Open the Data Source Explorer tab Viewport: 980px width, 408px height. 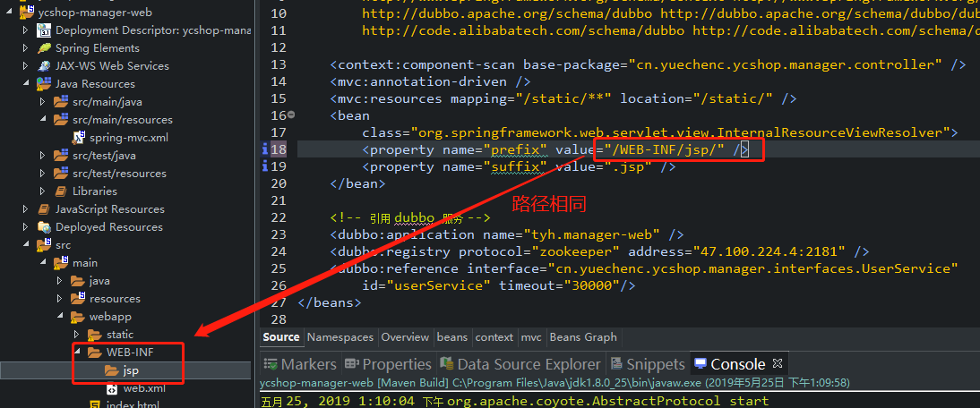click(520, 363)
